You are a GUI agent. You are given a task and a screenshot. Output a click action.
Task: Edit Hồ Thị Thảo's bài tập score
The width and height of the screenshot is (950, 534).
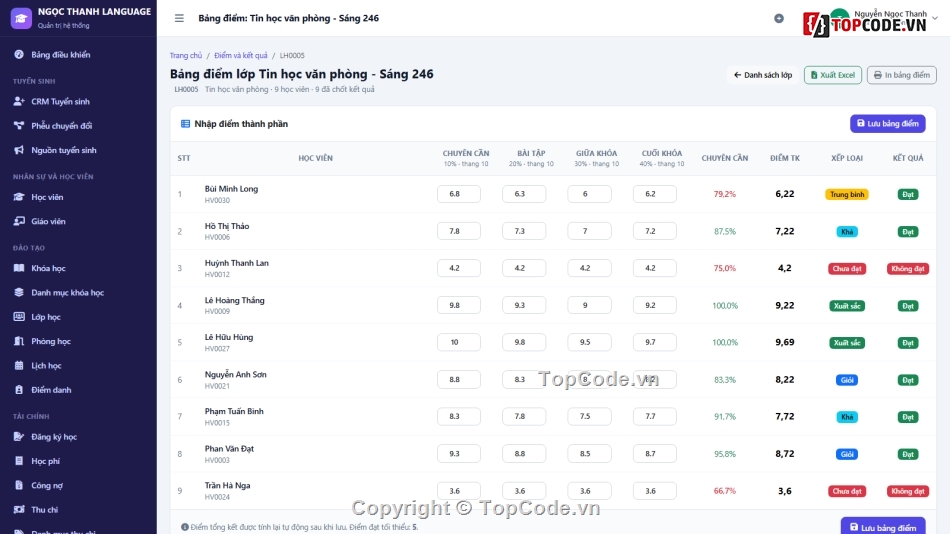[524, 231]
